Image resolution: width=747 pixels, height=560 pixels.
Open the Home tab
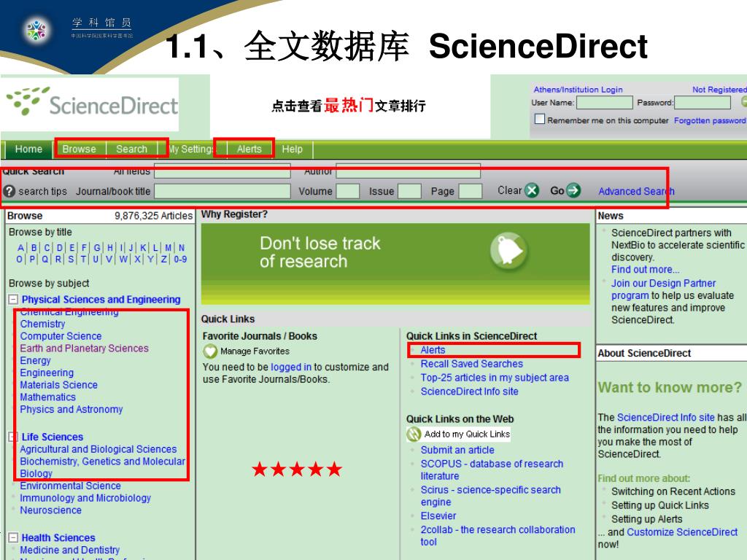point(28,149)
